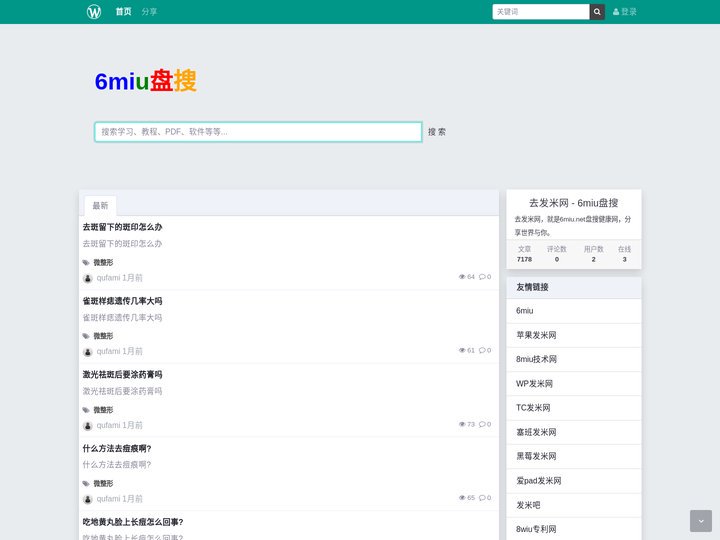Click the 6miu盘搜 colorful logo
The image size is (720, 540).
146,81
